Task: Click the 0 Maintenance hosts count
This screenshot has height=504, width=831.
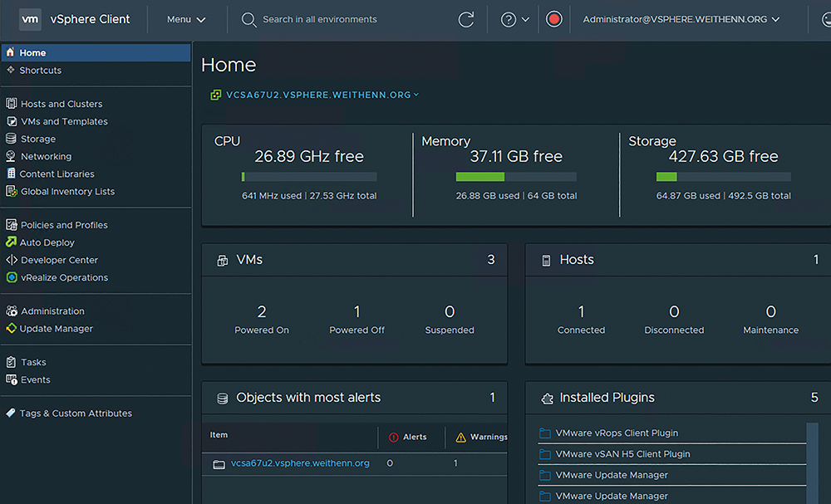Action: pos(771,312)
